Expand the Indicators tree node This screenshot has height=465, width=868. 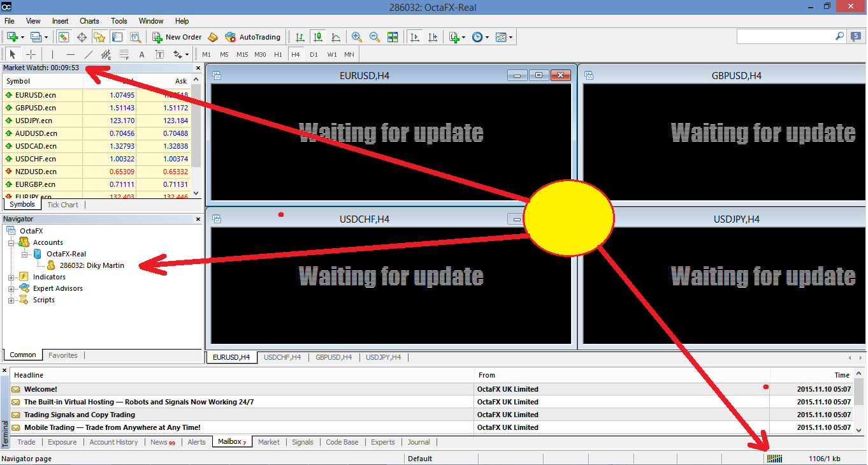[x=11, y=276]
